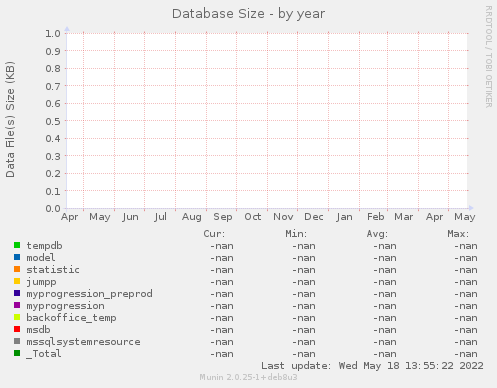Click the Jun x-axis month label
This screenshot has width=497, height=388.
point(130,217)
